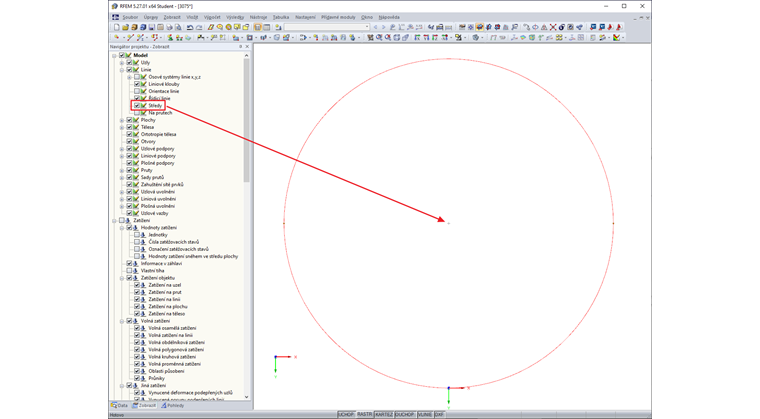760x419 pixels.
Task: Expand the Uzly tree node
Action: pyautogui.click(x=122, y=63)
